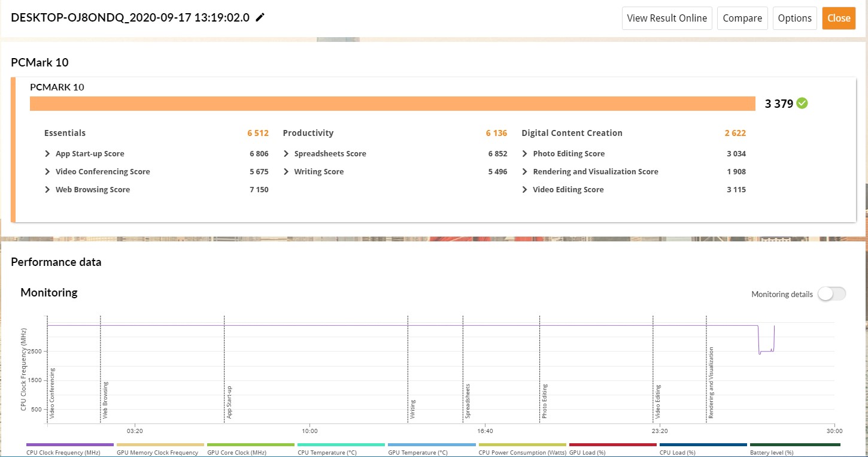Expand the Video Editing Score chevron
The width and height of the screenshot is (868, 457).
pyautogui.click(x=525, y=190)
